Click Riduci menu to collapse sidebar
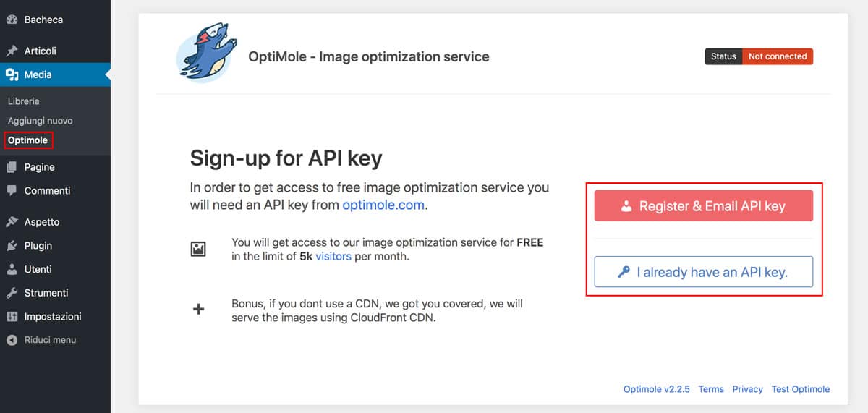 50,340
